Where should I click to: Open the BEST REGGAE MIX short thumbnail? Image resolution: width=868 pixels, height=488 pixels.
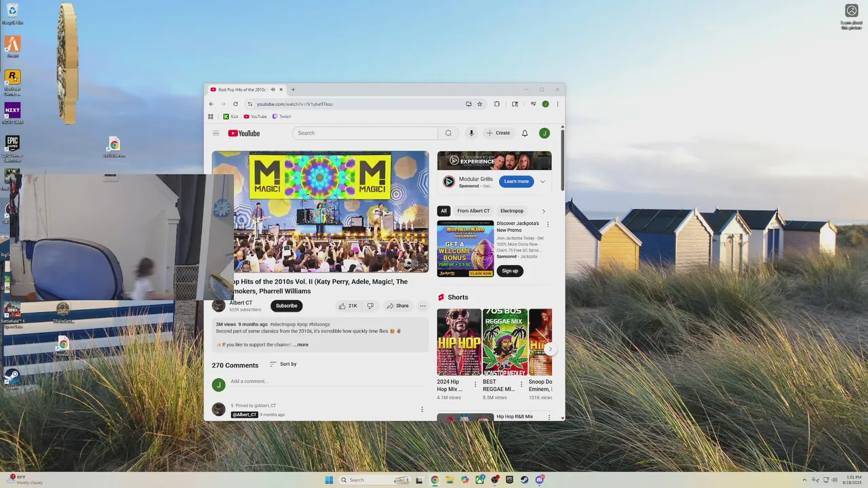pos(505,342)
